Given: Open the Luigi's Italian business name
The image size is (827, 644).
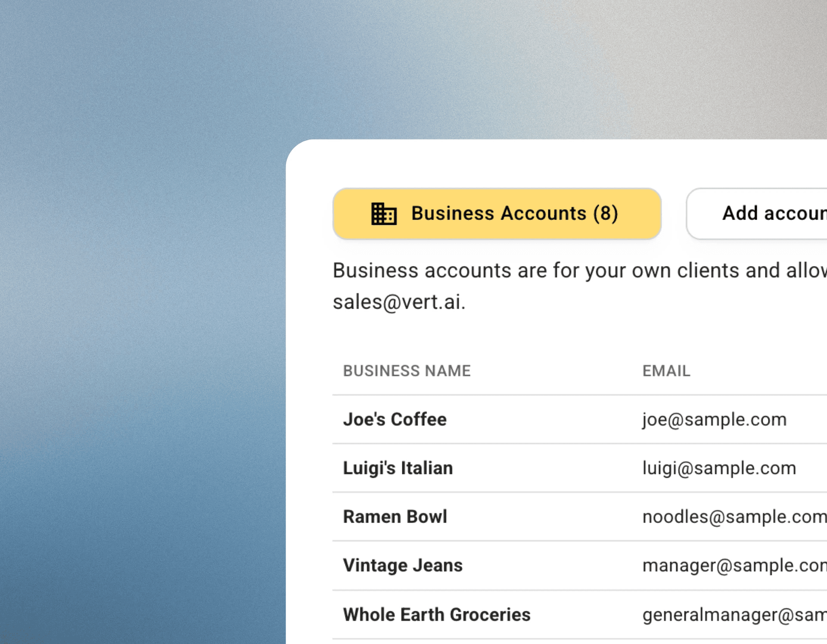Looking at the screenshot, I should 398,468.
